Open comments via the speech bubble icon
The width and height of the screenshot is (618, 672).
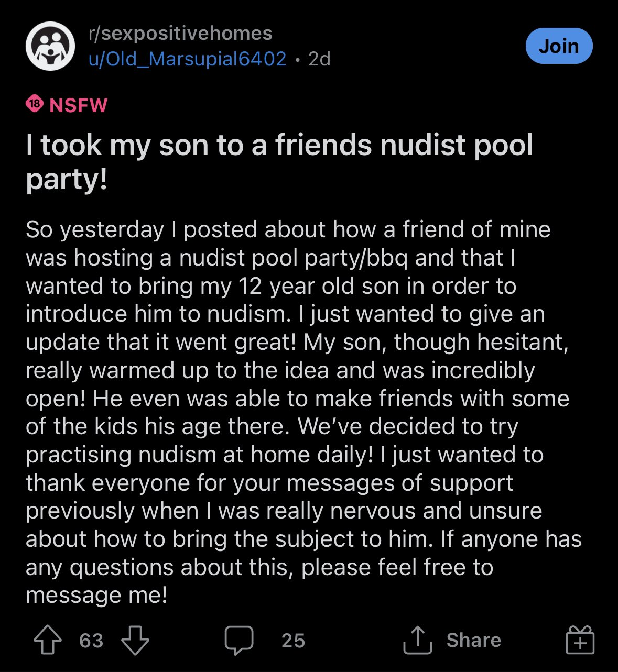click(x=239, y=641)
